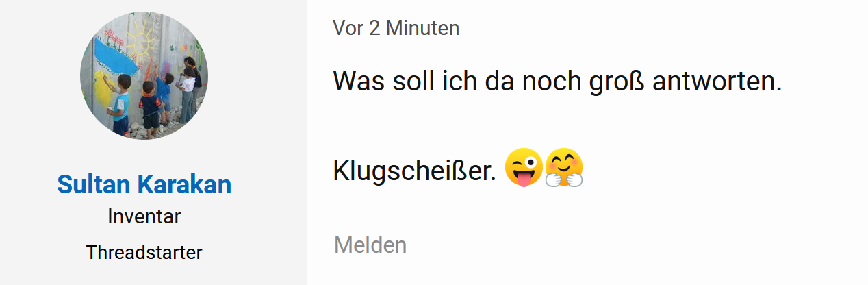Open Sultan Karakan's round profile avatar
Image resolution: width=868 pixels, height=285 pixels.
(144, 76)
